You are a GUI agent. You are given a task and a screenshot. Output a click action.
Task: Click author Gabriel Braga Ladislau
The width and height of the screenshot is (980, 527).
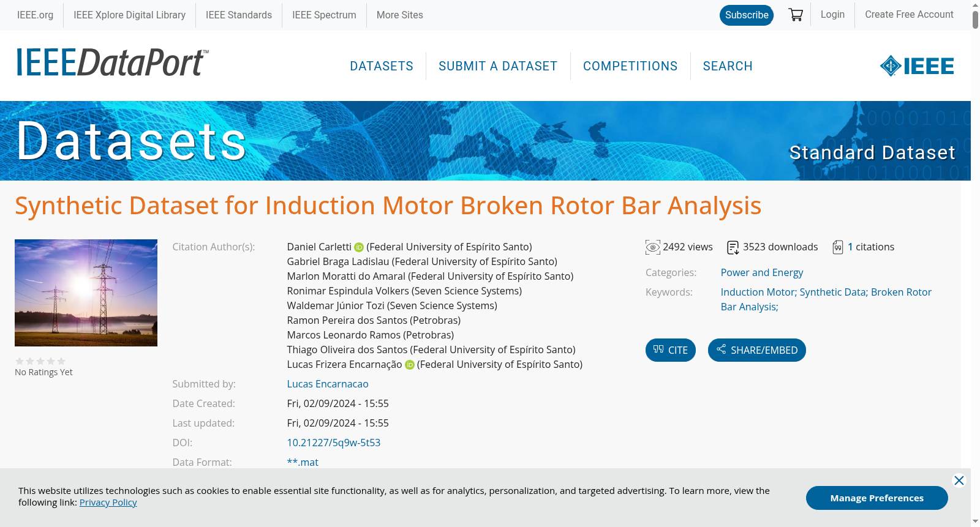point(422,262)
